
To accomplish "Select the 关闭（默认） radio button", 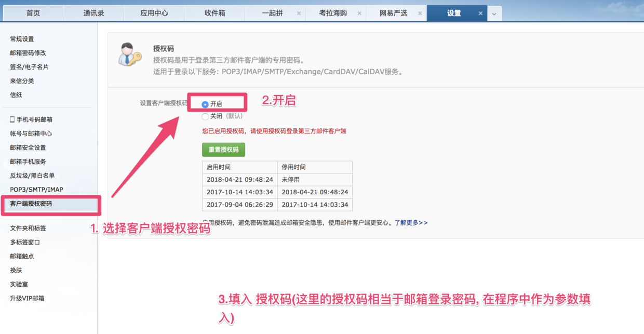I will click(205, 116).
